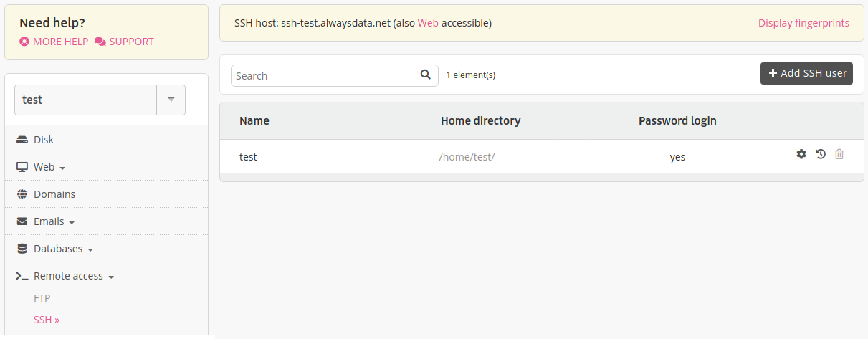
Task: Open the FTP submenu item
Action: [42, 298]
